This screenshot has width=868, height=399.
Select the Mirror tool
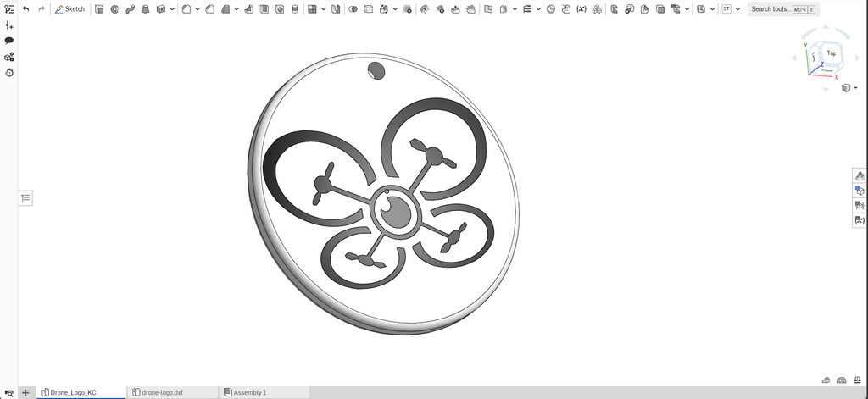tap(336, 8)
